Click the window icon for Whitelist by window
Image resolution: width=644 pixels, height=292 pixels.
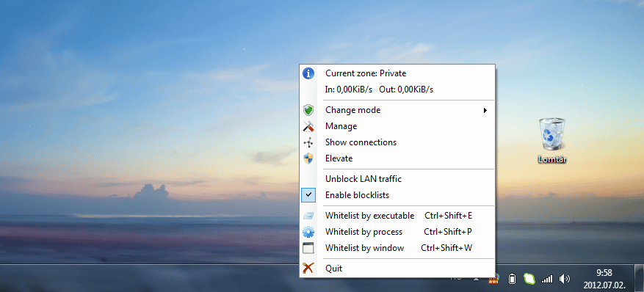point(308,248)
